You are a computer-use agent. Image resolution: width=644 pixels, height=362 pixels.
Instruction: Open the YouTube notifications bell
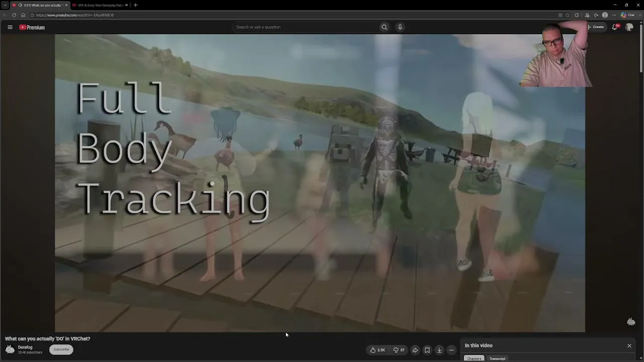coord(615,27)
